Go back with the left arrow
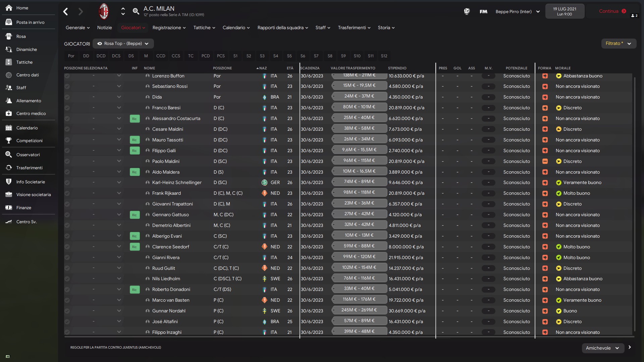Image resolution: width=644 pixels, height=362 pixels. pos(66,12)
